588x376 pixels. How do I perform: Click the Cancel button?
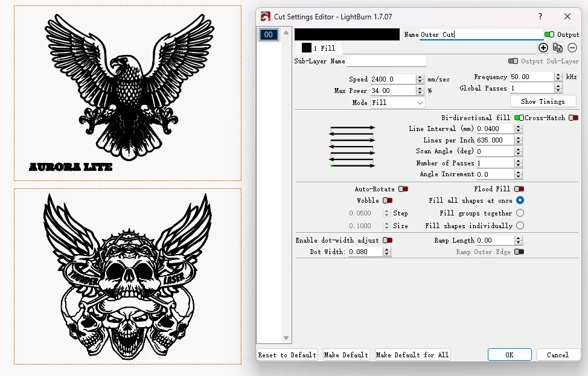tap(558, 355)
